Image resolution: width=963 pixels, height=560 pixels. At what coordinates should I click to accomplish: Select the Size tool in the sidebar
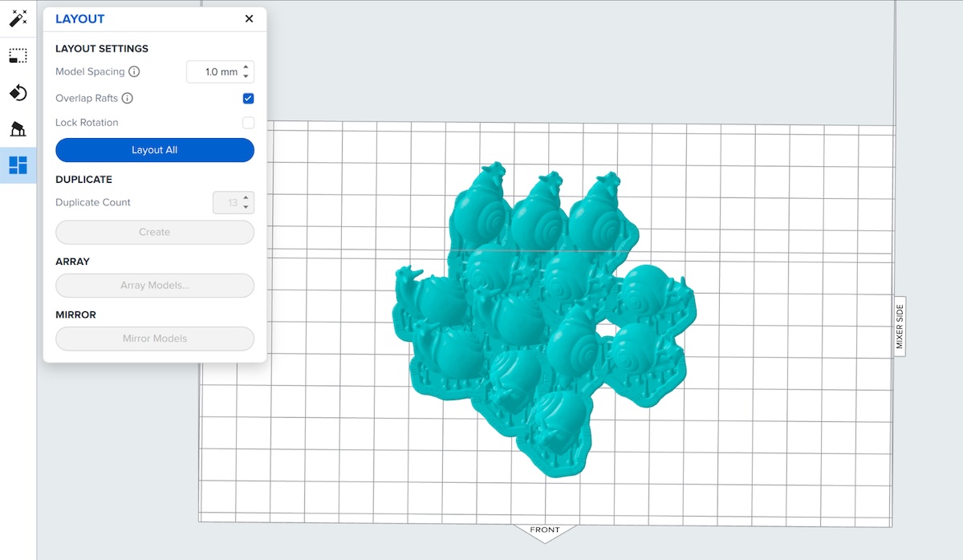[18, 55]
